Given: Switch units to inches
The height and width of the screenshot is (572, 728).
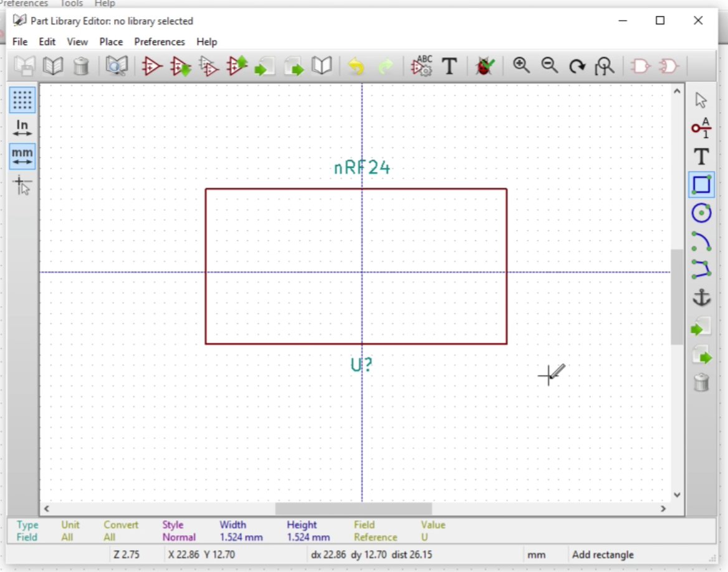Looking at the screenshot, I should (x=22, y=128).
